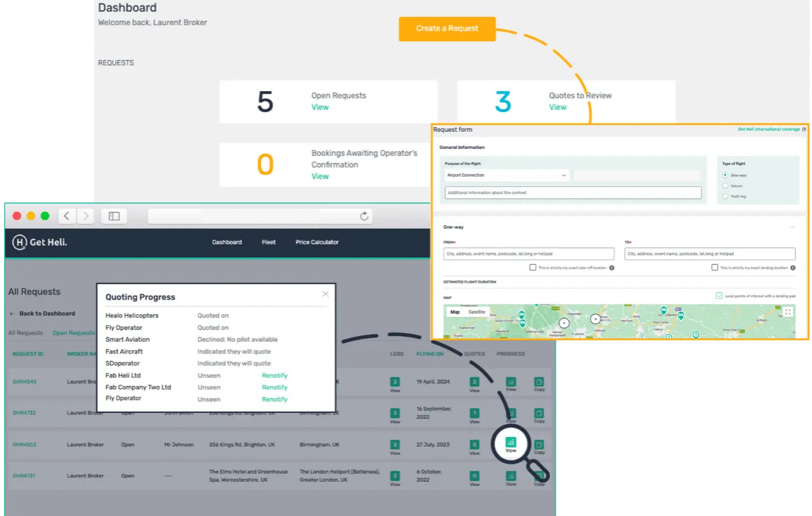Check the exact take-off location checkbox

(533, 267)
